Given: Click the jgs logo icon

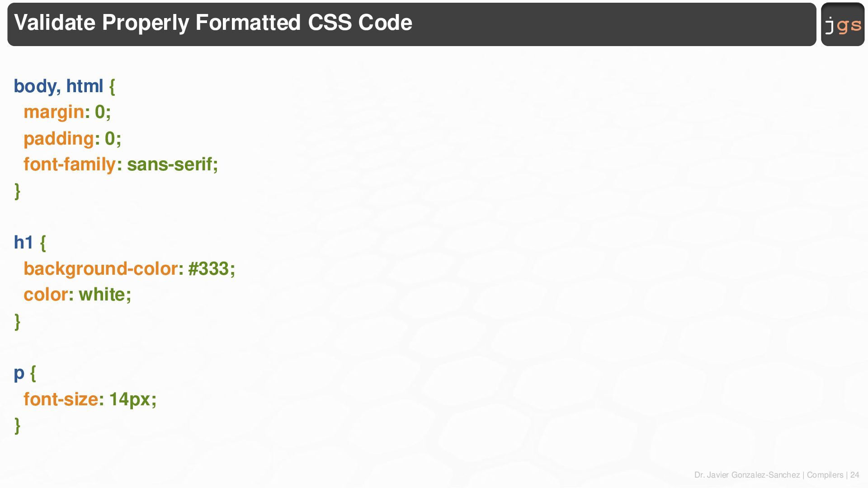Looking at the screenshot, I should click(x=843, y=24).
